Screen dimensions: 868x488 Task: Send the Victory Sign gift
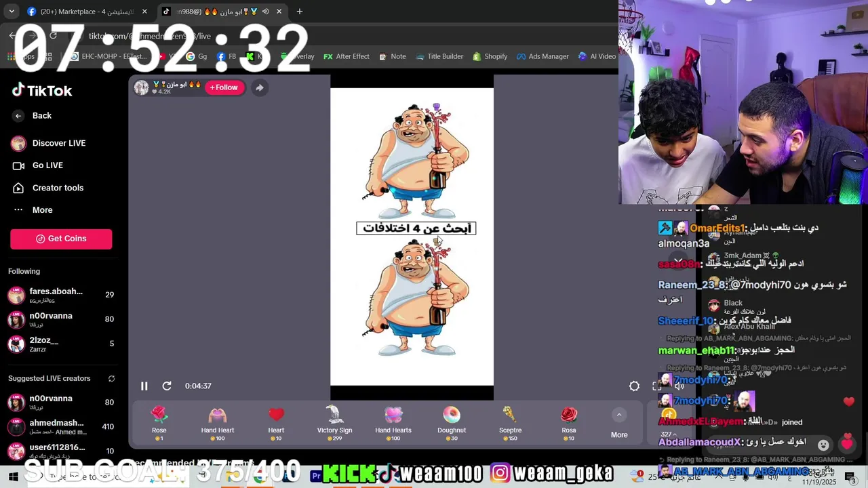[x=334, y=423]
